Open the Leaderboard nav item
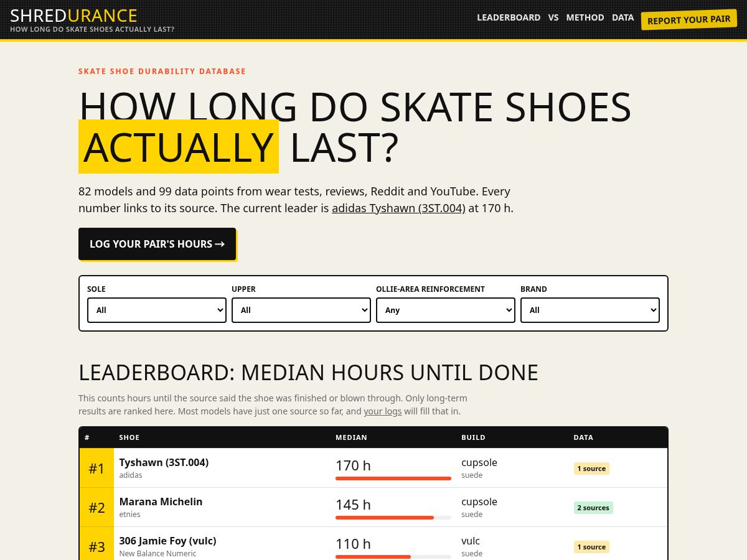 click(x=509, y=17)
